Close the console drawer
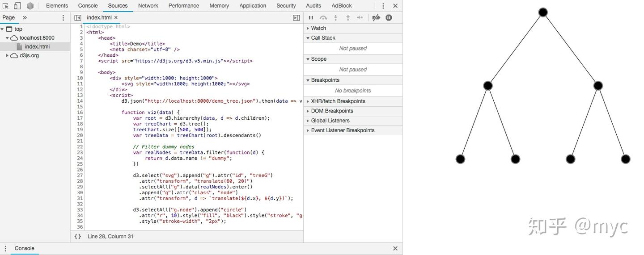644x255 pixels. click(395, 248)
